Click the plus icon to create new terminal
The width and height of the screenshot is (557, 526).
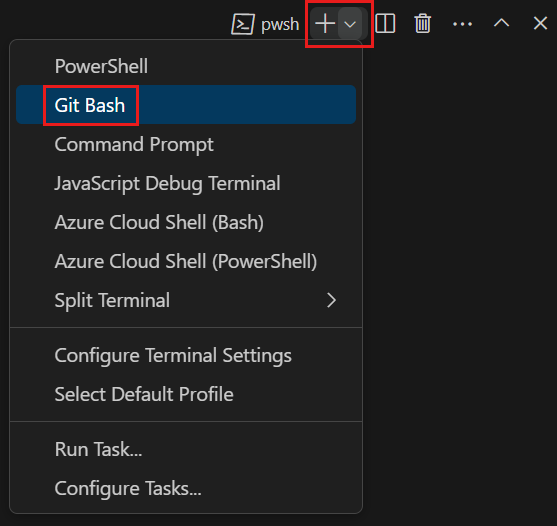click(325, 24)
